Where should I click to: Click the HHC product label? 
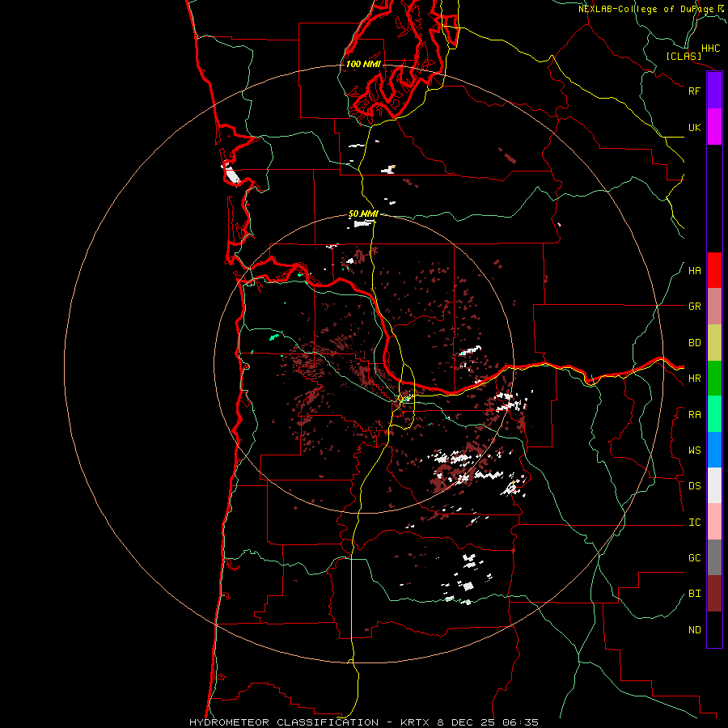tap(711, 49)
